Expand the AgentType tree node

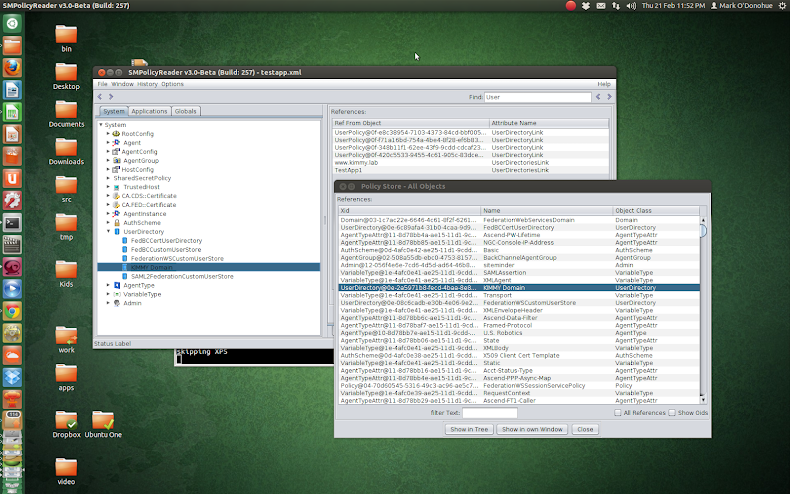coord(108,285)
